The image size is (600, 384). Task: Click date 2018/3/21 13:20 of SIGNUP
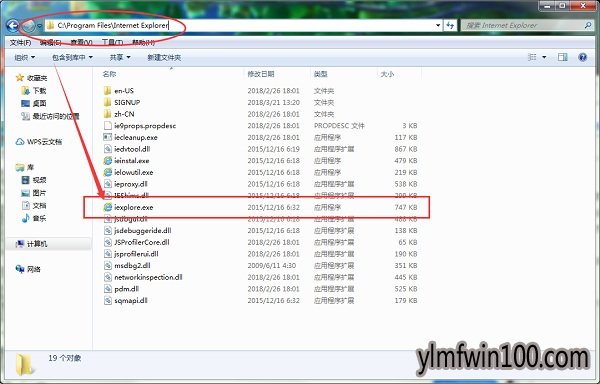(x=274, y=103)
